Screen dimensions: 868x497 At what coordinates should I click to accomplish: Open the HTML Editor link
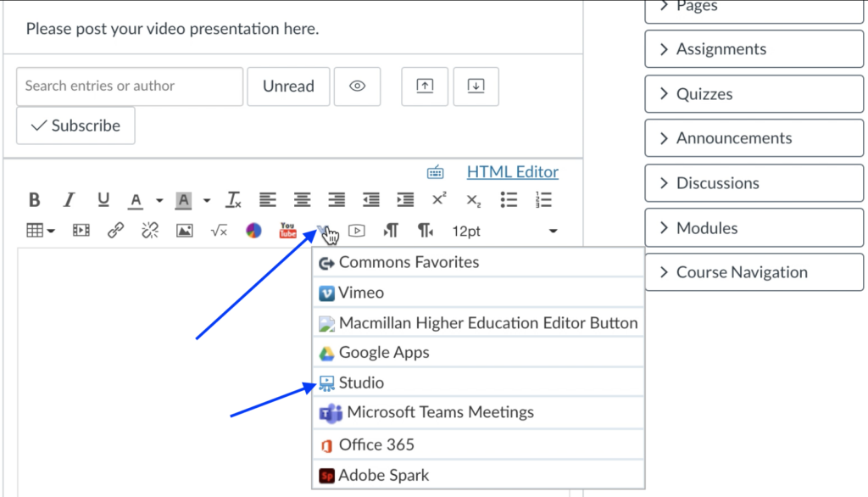click(512, 172)
